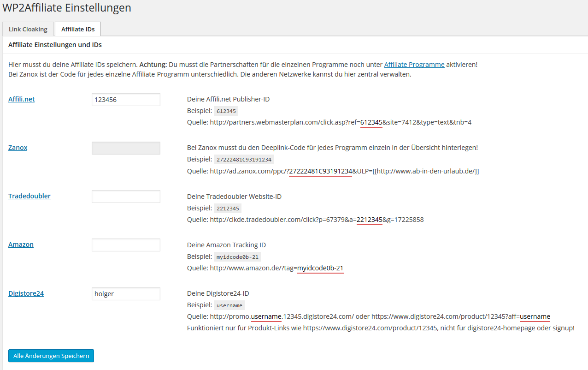
Task: Open the Affili.net link
Action: coord(21,99)
